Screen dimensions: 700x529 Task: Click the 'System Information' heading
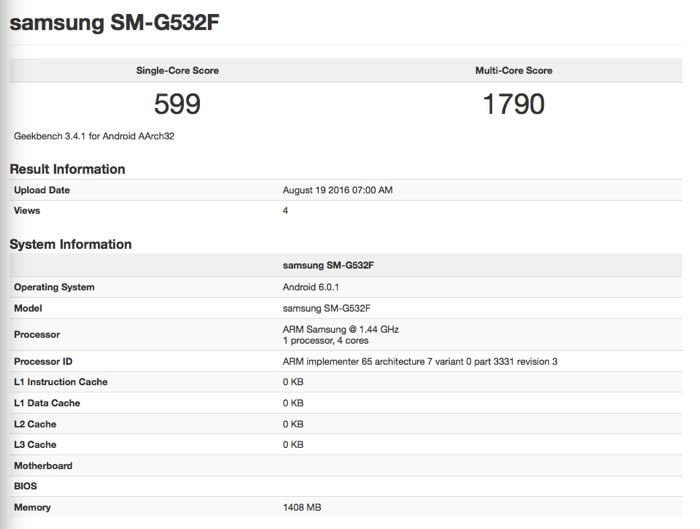click(71, 244)
